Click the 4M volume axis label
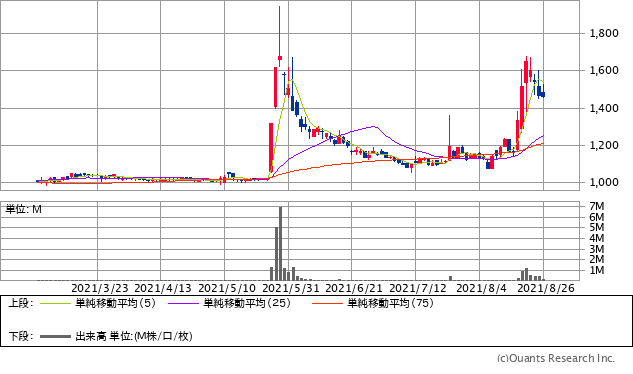The height and width of the screenshot is (374, 633). point(596,238)
